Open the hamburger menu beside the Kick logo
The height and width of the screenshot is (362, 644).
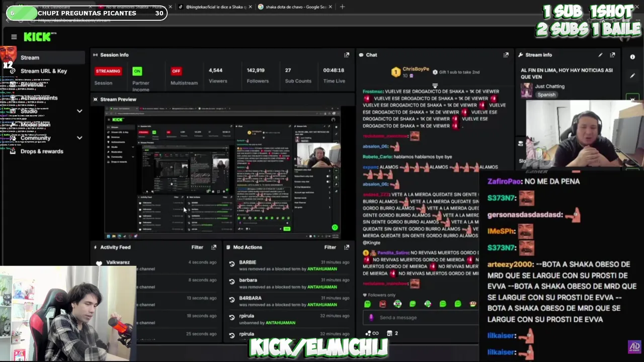14,37
